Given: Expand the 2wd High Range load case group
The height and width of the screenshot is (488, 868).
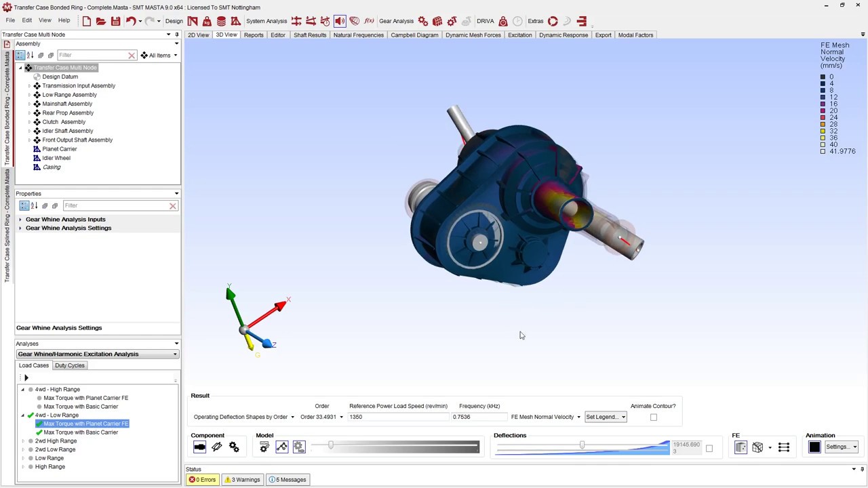Looking at the screenshot, I should click(x=22, y=441).
